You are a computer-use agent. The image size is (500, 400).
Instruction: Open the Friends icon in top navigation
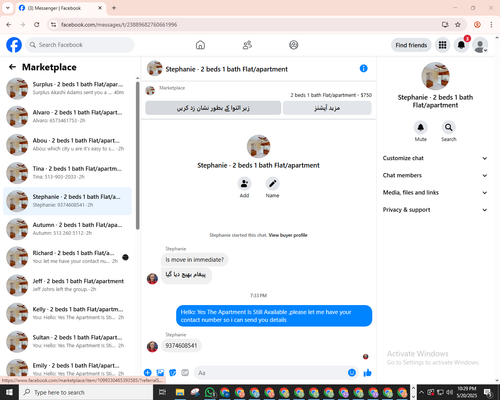pos(247,45)
